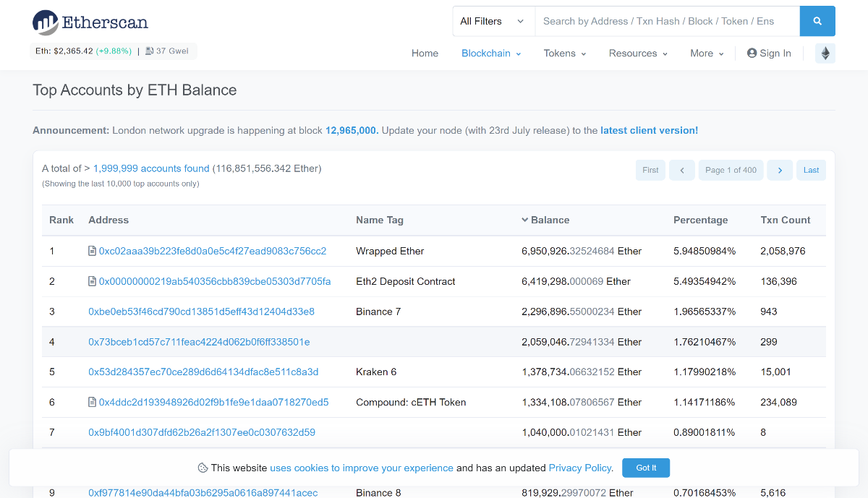Expand the Blockchain menu
The image size is (868, 498).
pyautogui.click(x=491, y=53)
